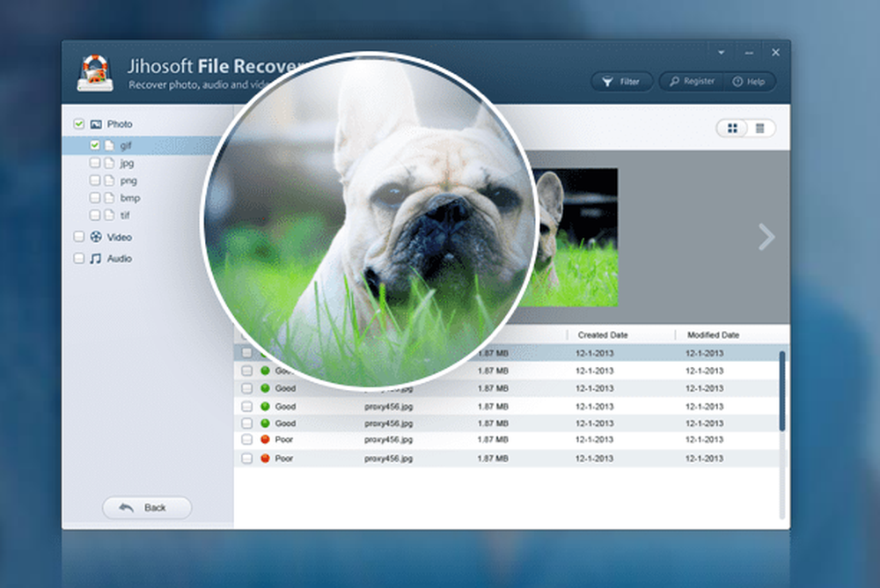Viewport: 880px width, 588px height.
Task: Uncheck the gif file type checkbox
Action: coord(95,145)
